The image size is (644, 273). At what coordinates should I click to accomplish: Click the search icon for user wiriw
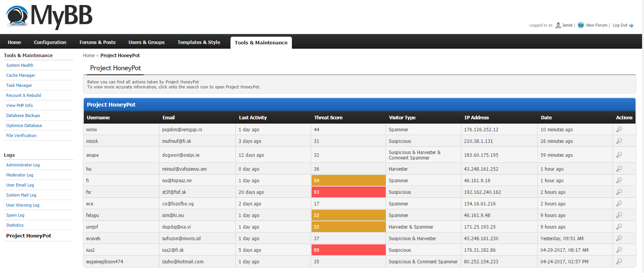tap(619, 129)
